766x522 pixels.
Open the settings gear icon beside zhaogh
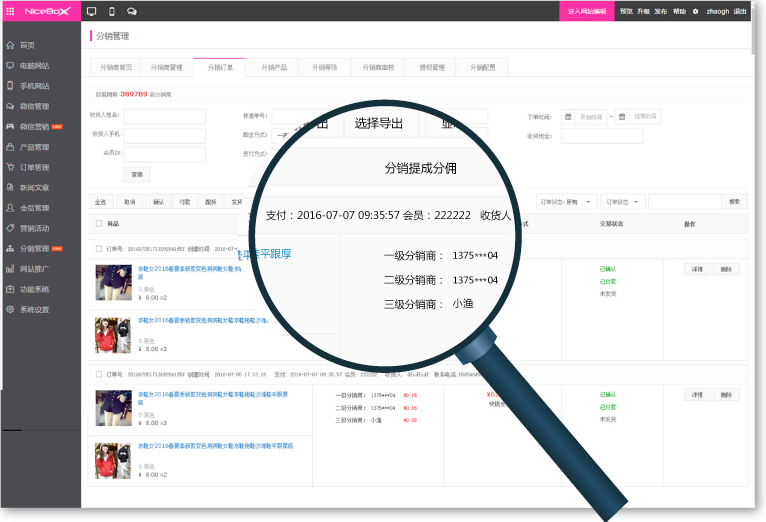click(696, 11)
